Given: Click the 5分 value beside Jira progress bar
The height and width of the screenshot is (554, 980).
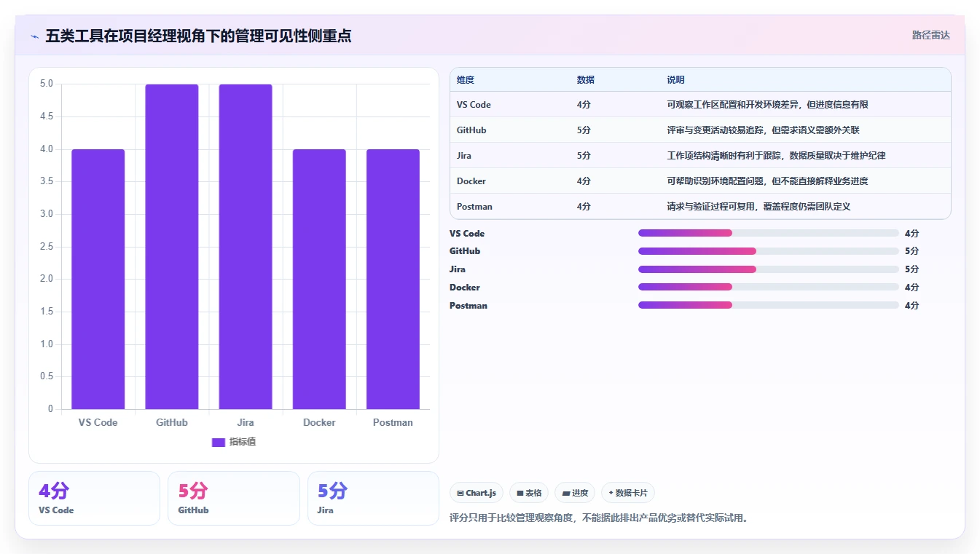Looking at the screenshot, I should 912,269.
